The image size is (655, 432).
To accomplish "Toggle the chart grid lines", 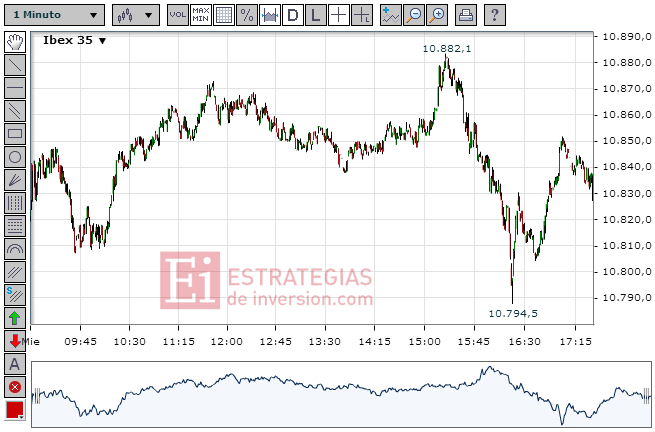I will [x=224, y=15].
